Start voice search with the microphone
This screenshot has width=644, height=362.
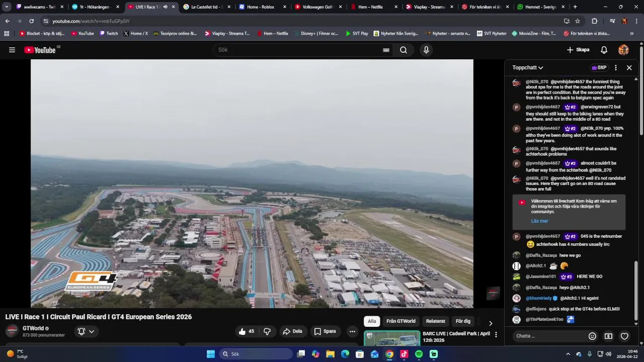426,50
